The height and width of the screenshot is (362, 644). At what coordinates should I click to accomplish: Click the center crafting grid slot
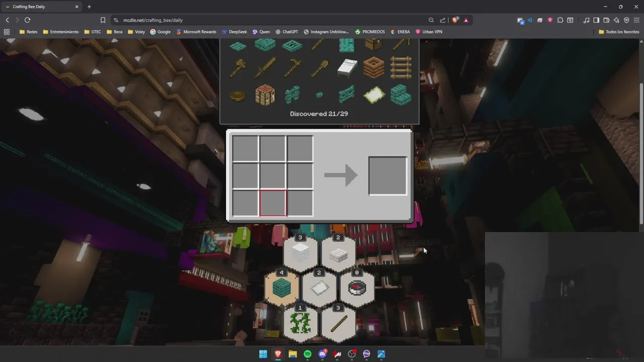(x=273, y=176)
